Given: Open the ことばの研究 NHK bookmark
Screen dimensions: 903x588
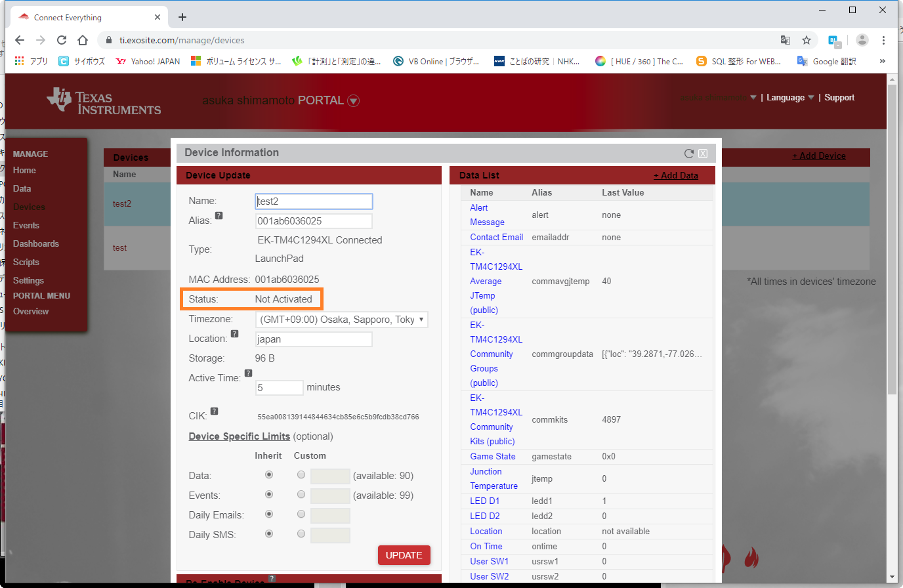Looking at the screenshot, I should pos(537,61).
